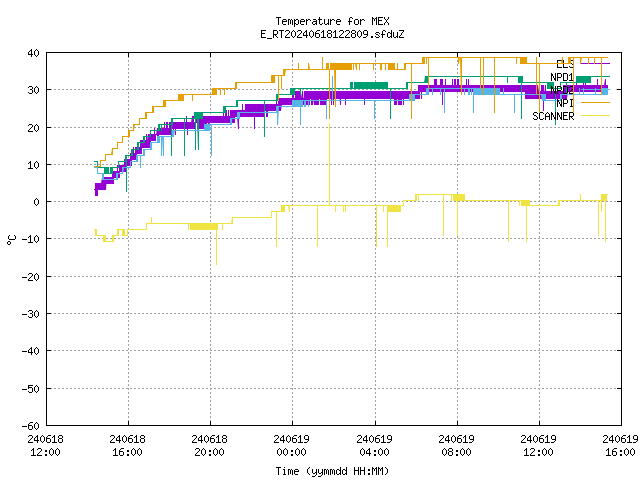Click the 'NPD1' legend label
Image resolution: width=640 pixels, height=480 pixels.
click(x=562, y=77)
